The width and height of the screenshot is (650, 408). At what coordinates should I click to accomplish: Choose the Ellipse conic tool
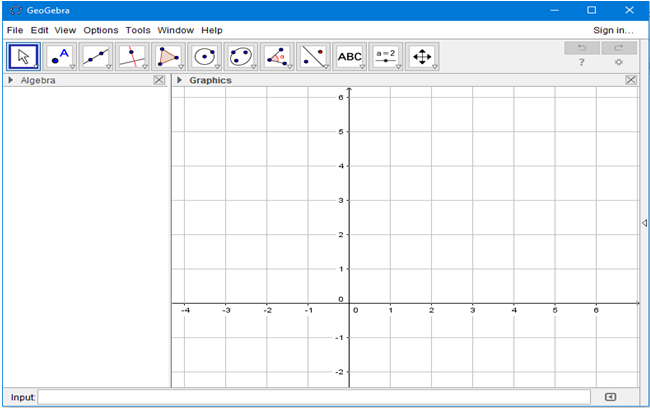(241, 57)
